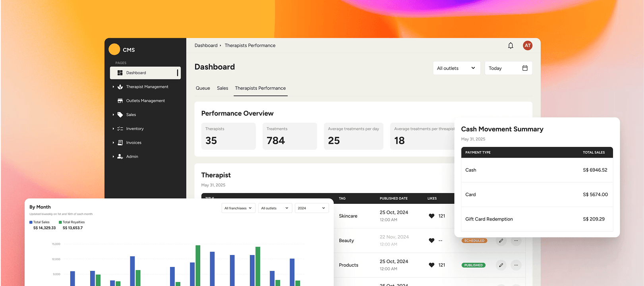
Task: Click the notifications bell icon
Action: (x=511, y=46)
